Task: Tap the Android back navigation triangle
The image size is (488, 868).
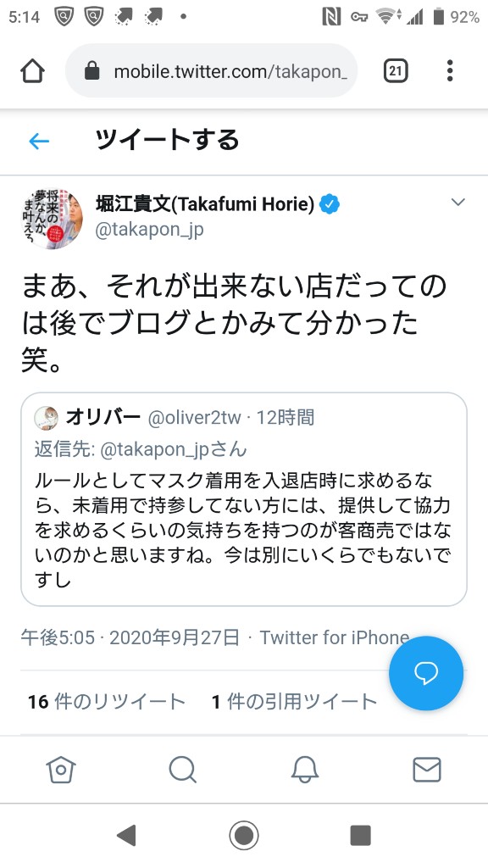Action: point(127,835)
